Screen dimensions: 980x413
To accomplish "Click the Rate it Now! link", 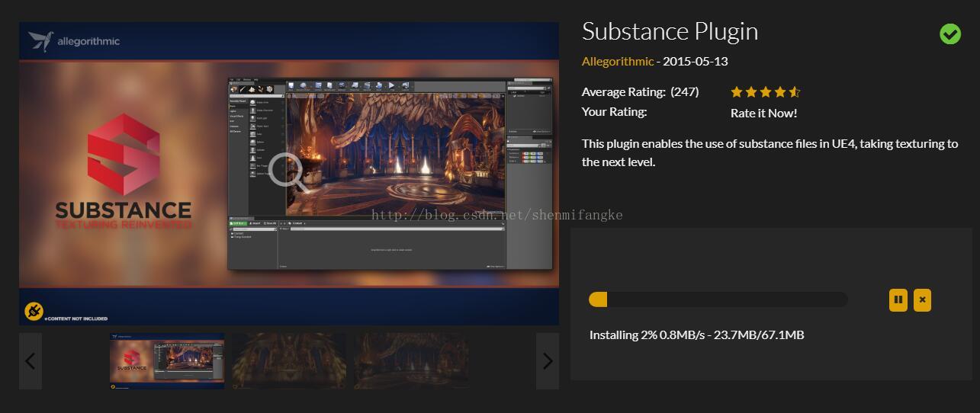I will tap(763, 113).
